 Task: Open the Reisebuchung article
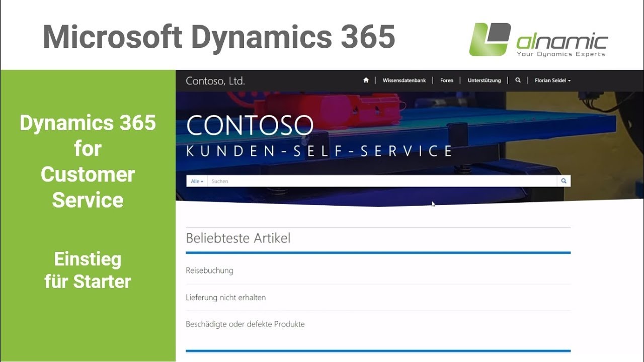[209, 270]
